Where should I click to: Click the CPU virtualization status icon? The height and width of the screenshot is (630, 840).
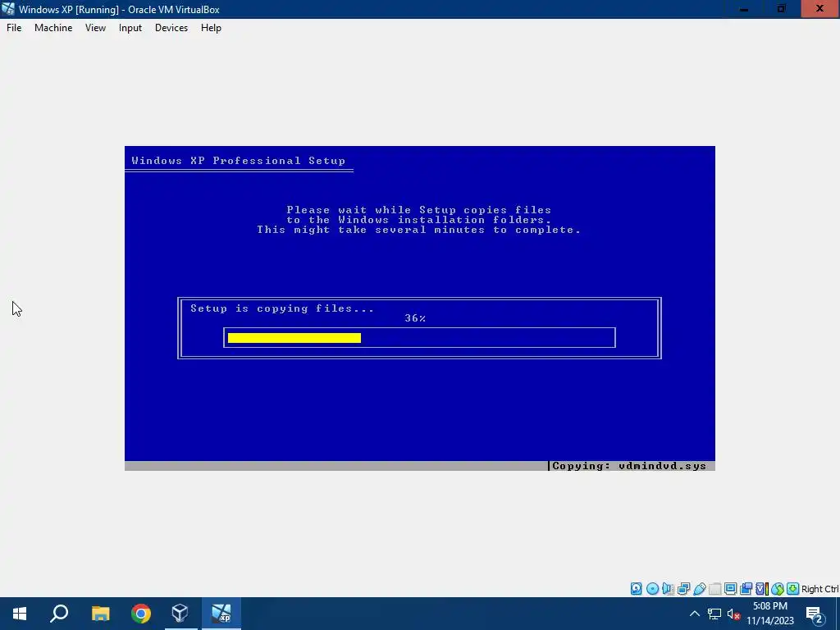pos(762,589)
